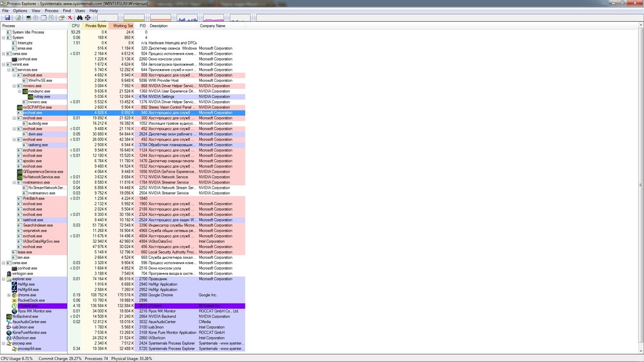This screenshot has height=362, width=644.
Task: Sort by the Description column header
Action: (x=173, y=26)
